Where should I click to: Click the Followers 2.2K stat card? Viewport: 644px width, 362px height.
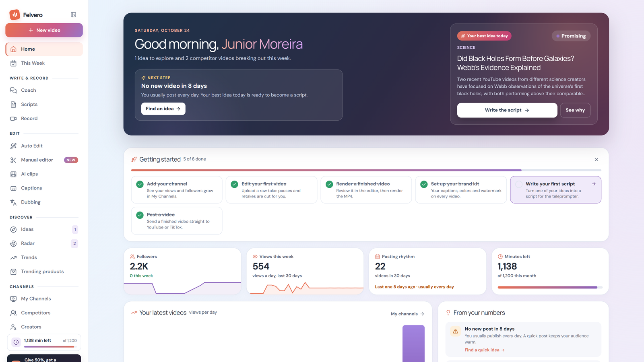coord(182,271)
